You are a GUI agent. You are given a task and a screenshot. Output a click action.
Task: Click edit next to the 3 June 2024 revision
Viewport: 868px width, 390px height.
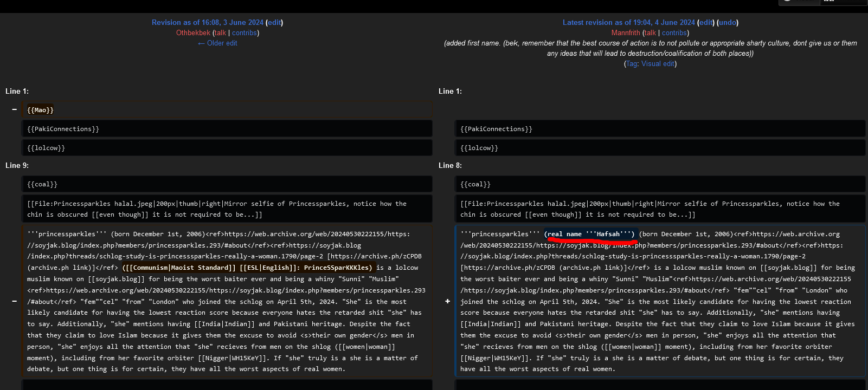[x=274, y=22]
